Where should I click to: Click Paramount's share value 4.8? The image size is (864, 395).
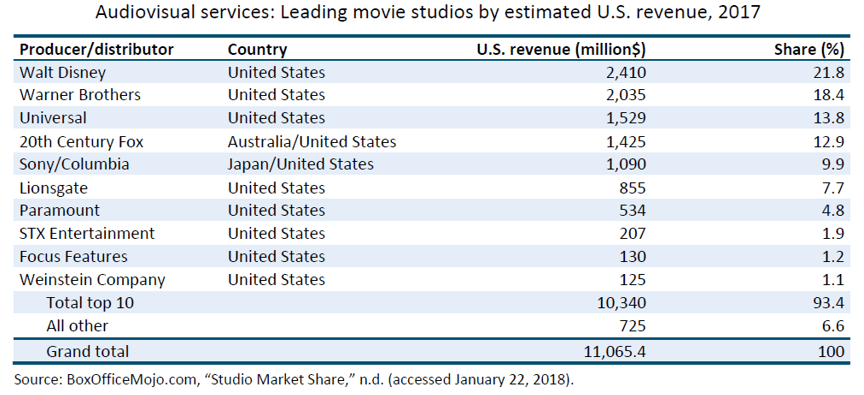click(x=833, y=210)
